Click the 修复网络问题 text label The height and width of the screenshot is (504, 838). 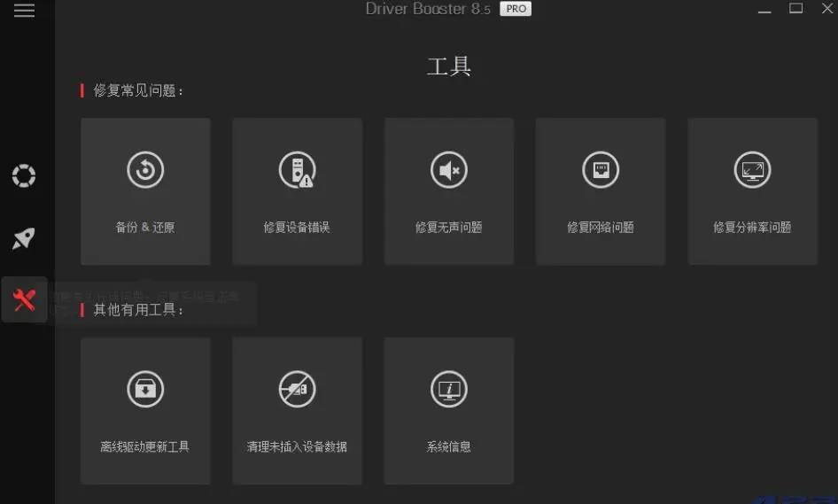click(x=601, y=228)
